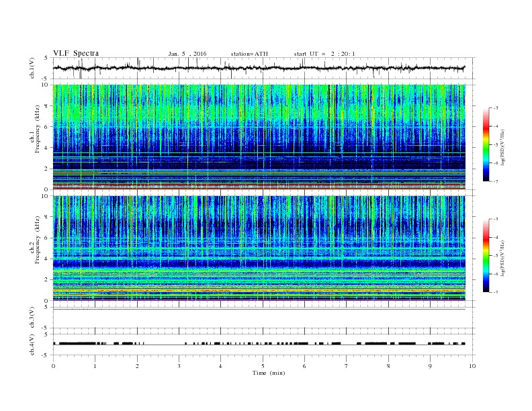The height and width of the screenshot is (411, 532).
Task: Click the "VLF Spectra" plot title
Action: pos(76,53)
